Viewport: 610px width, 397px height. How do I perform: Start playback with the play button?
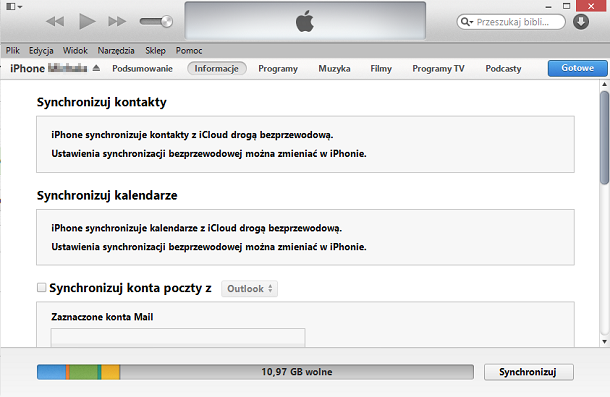click(87, 21)
